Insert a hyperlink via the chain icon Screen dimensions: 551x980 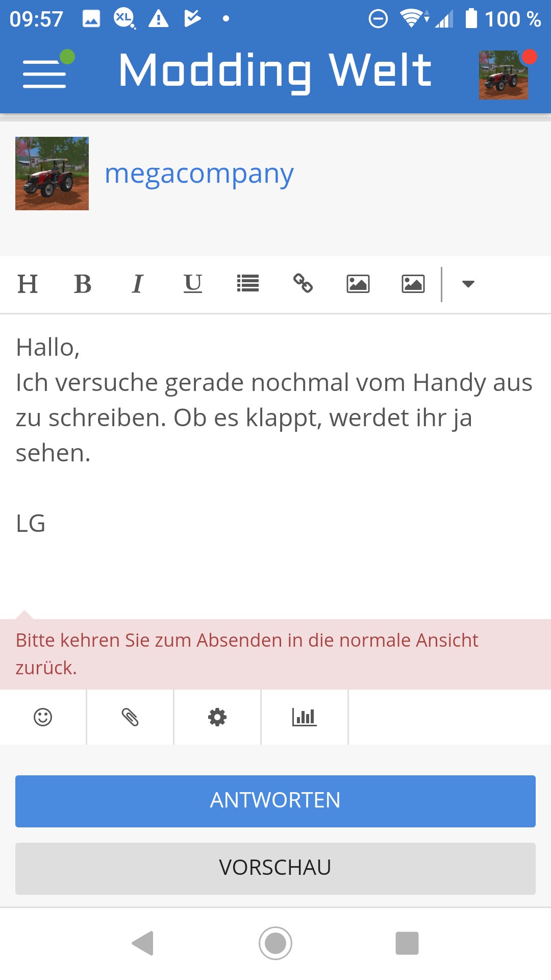pos(303,284)
